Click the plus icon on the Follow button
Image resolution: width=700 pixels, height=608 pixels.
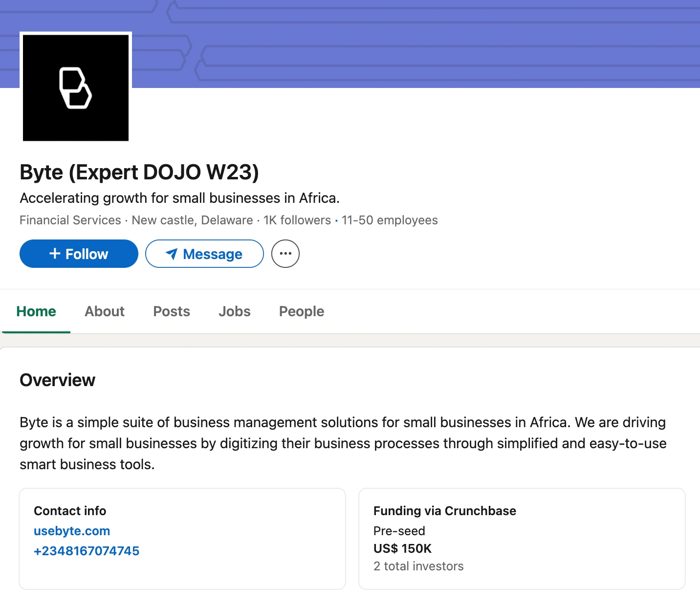pyautogui.click(x=55, y=253)
